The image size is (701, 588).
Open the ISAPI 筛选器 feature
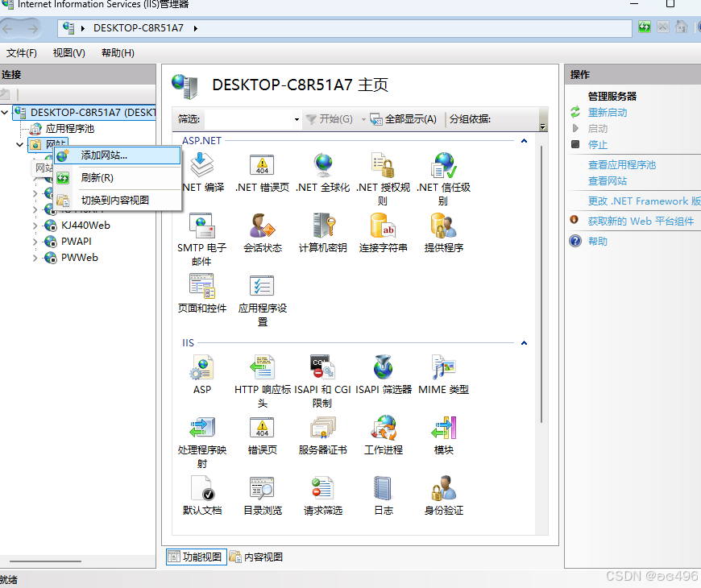coord(384,375)
